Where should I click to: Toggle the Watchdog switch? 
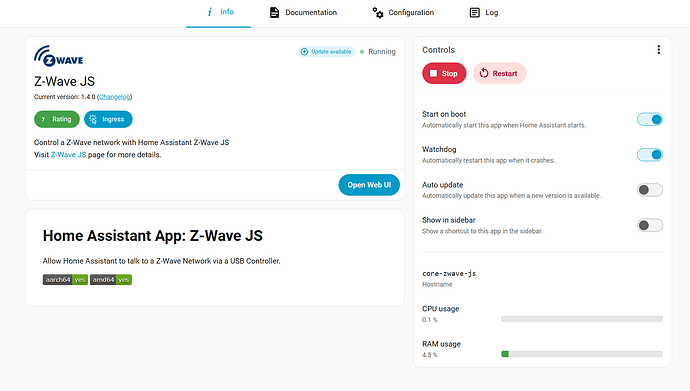tap(650, 155)
